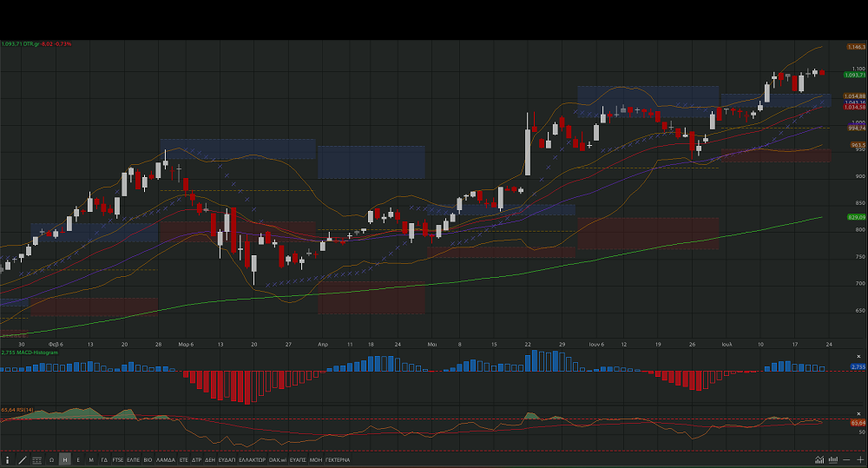The image size is (868, 468).
Task: Open the FTSE symbol tab
Action: click(x=118, y=459)
